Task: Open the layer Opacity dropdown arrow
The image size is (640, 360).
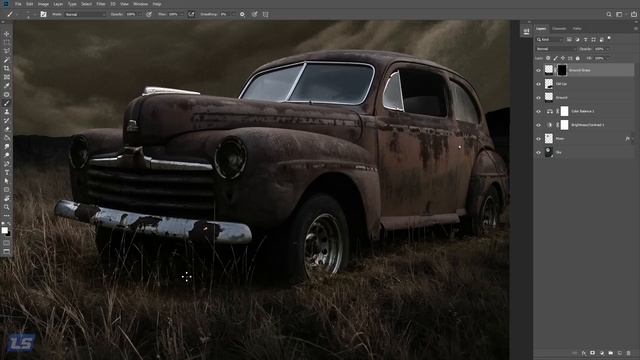Action: click(x=608, y=49)
